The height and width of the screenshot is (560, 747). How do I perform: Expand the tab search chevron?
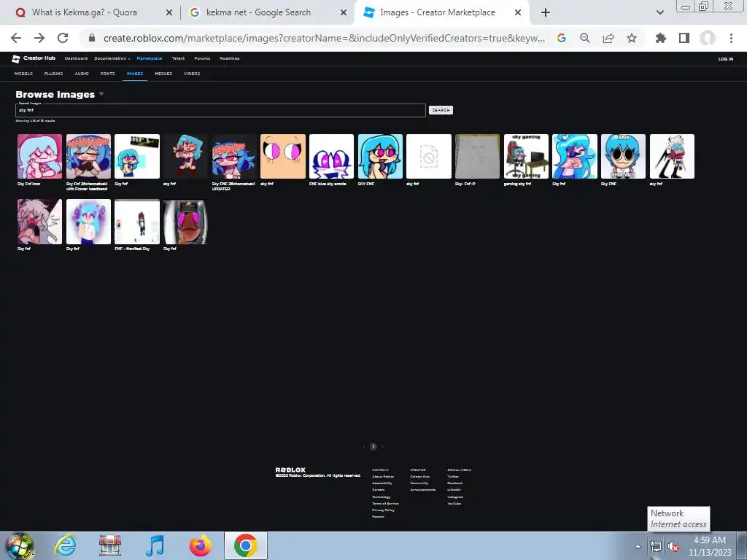click(x=659, y=13)
